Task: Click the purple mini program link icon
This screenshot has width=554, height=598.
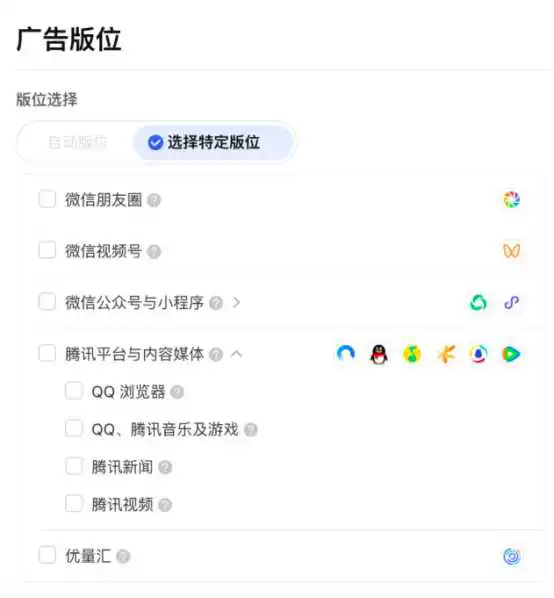Action: 511,302
